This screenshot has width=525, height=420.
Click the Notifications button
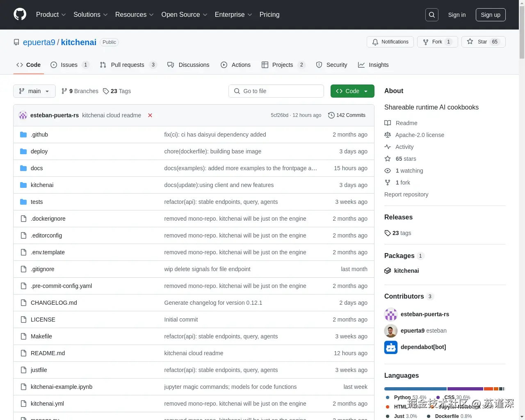[390, 42]
